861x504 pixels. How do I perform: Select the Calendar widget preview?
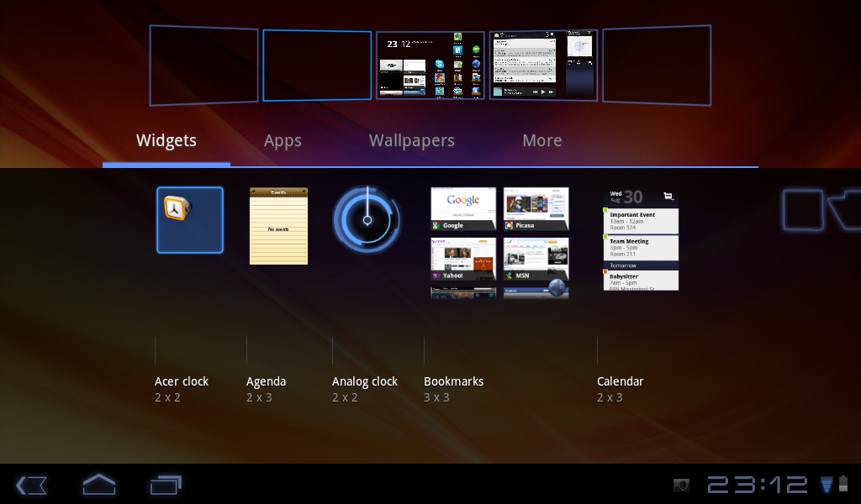coord(641,239)
